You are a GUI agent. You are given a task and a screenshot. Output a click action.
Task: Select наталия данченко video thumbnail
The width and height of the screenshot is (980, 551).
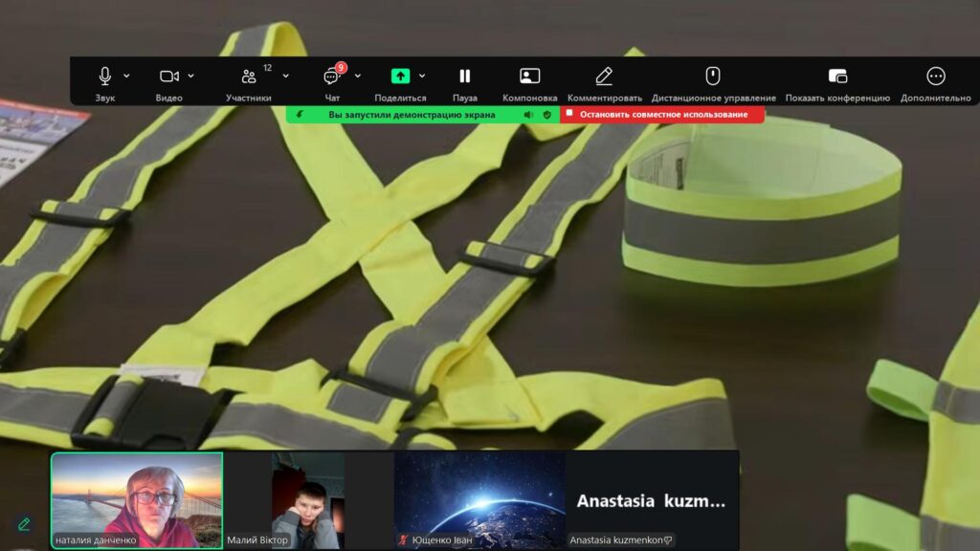tap(136, 499)
